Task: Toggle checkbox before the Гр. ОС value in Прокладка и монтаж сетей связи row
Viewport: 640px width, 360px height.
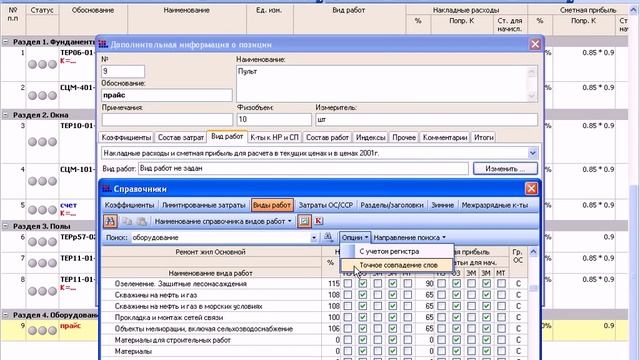Action: pyautogui.click(x=501, y=317)
